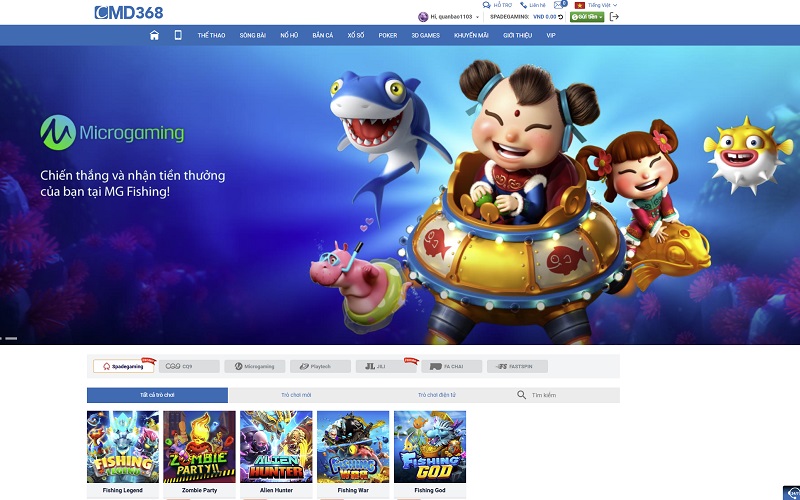Image resolution: width=800 pixels, height=500 pixels.
Task: Open the Fishing Legend game thumbnail
Action: 123,447
